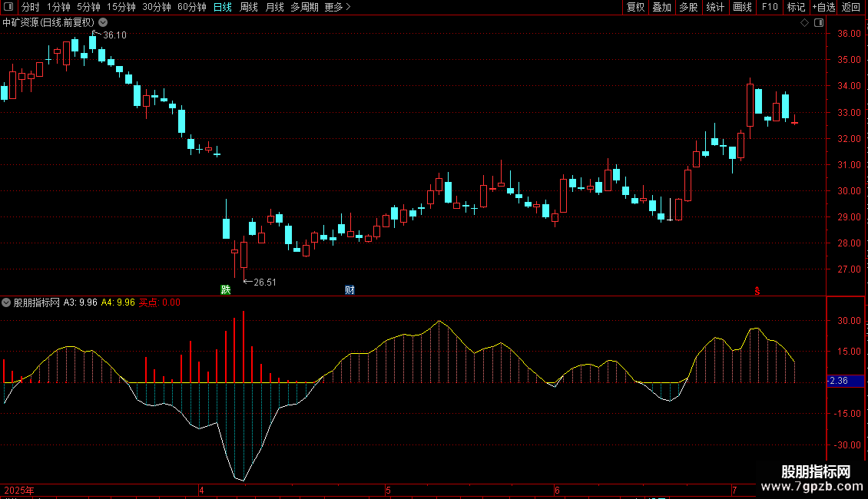
Task: Click the 26.51 low price label
Action: pyautogui.click(x=264, y=283)
